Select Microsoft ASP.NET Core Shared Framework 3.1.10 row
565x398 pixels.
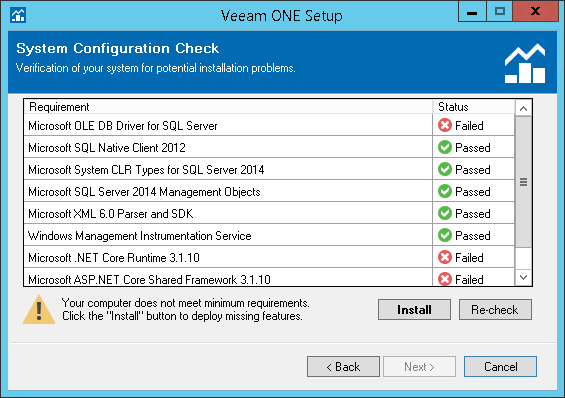[x=269, y=278]
